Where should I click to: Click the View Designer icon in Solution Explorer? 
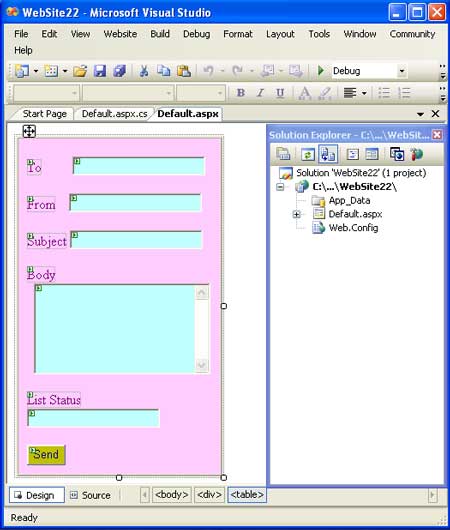coord(372,154)
